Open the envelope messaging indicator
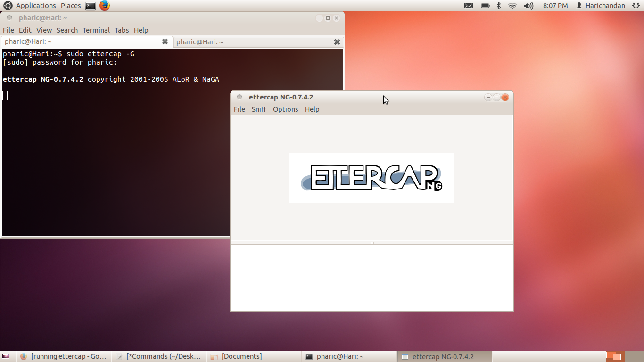This screenshot has height=362, width=644. point(469,6)
